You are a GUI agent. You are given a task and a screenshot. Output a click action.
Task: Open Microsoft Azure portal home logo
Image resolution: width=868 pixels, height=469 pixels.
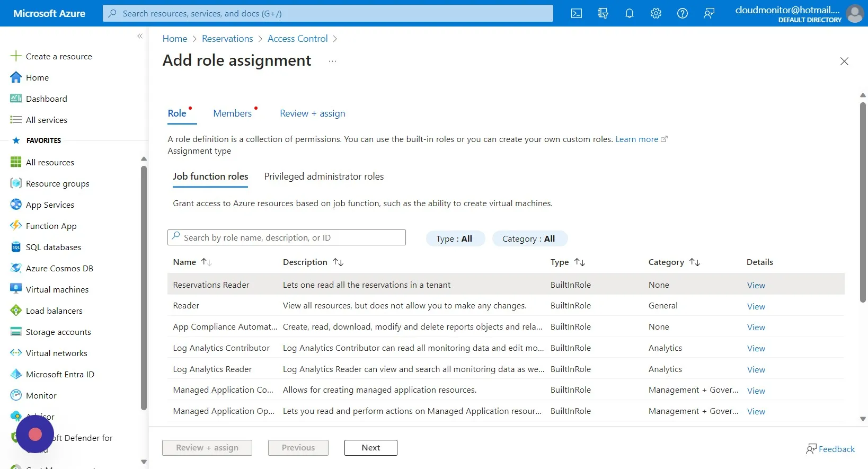click(x=49, y=13)
